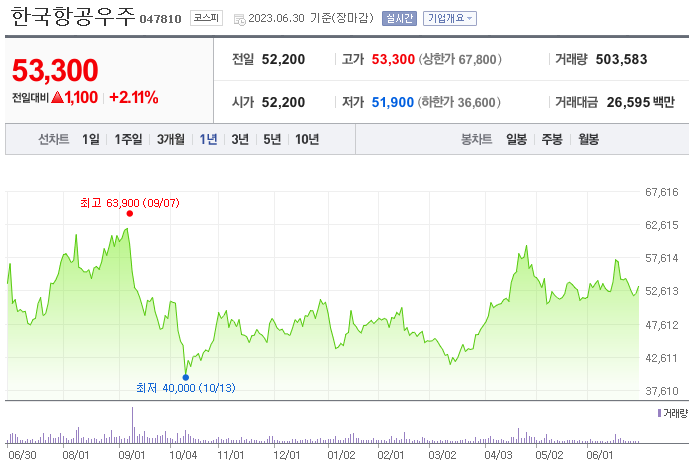Click the 선차트 label
Screen dimensions: 689x473
[54, 139]
